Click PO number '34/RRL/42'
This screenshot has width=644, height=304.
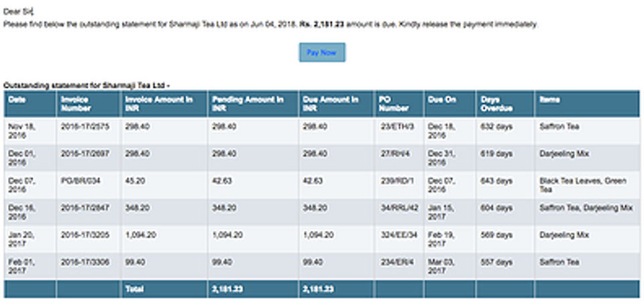click(399, 208)
